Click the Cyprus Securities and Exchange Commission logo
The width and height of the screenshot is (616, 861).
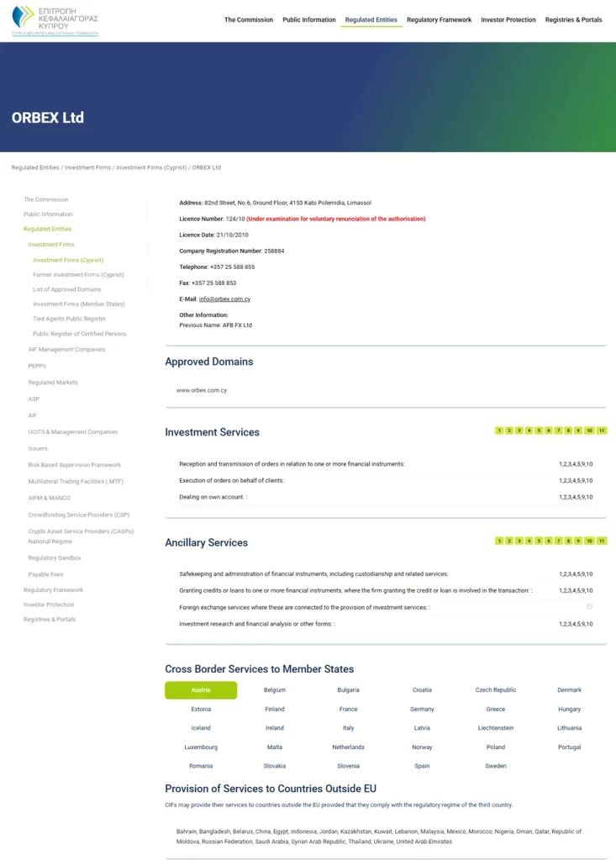(x=55, y=21)
